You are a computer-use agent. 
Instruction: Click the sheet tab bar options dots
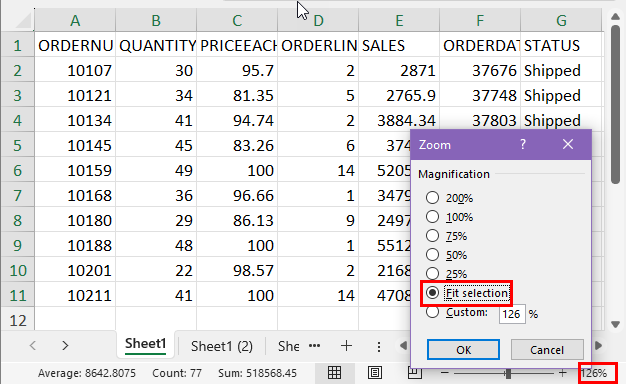pyautogui.click(x=378, y=346)
